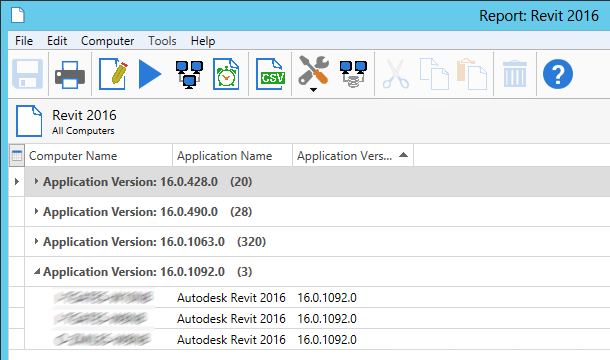
Task: Print the report with the printer icon
Action: pyautogui.click(x=70, y=74)
